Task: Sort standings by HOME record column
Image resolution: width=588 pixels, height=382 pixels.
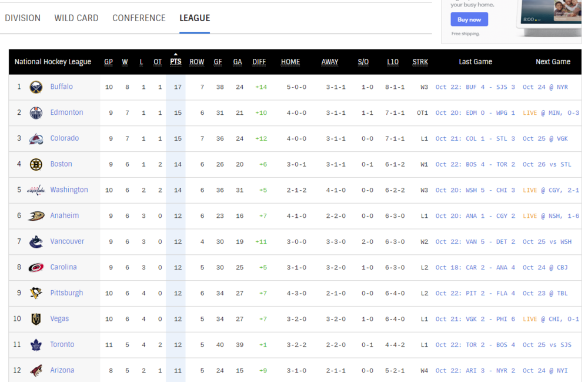Action: (x=290, y=62)
